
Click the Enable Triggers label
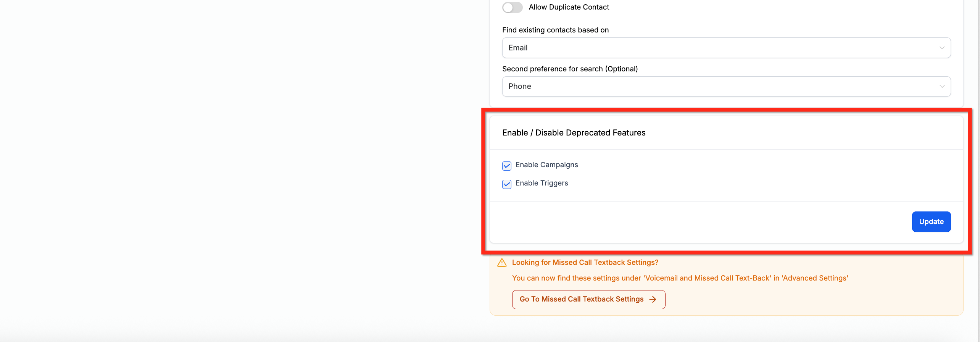tap(542, 183)
